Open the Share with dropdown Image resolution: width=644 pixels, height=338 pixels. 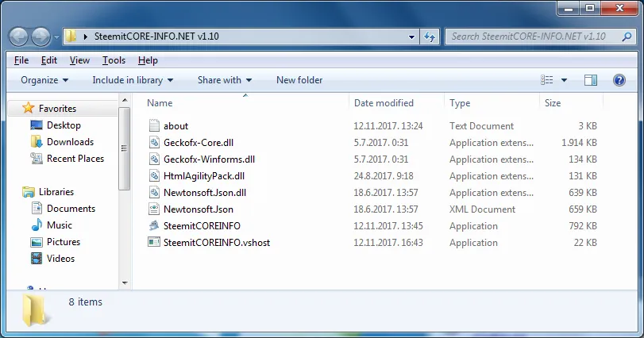click(x=225, y=80)
